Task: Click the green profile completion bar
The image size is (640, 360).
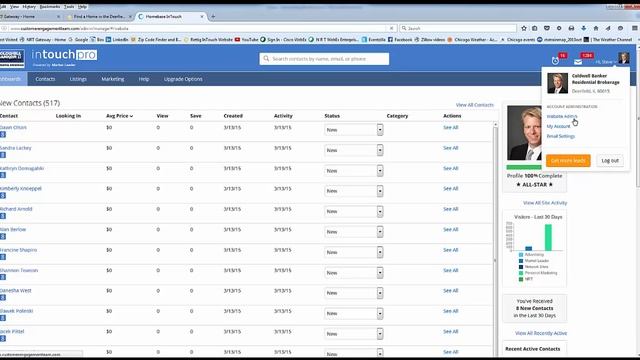Action: pos(524,167)
